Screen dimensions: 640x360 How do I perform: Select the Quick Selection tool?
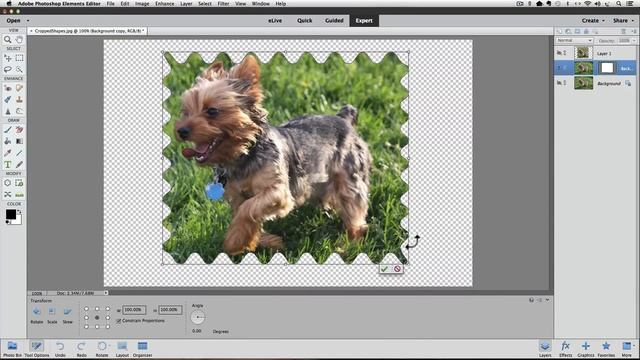coord(19,69)
